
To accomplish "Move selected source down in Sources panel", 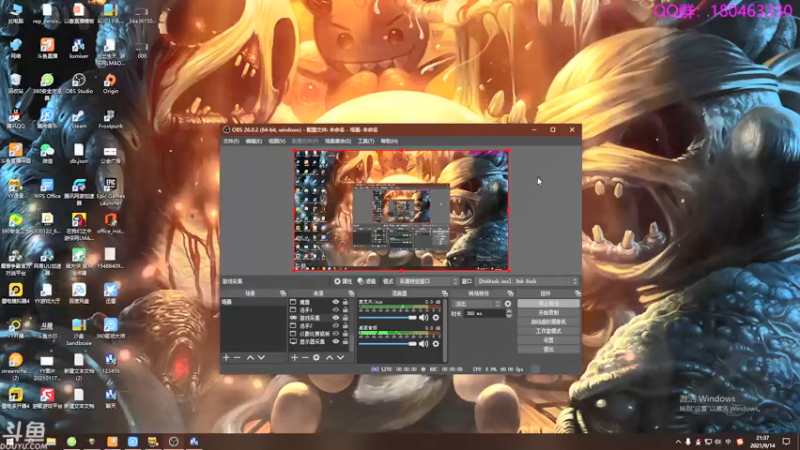I will point(340,358).
